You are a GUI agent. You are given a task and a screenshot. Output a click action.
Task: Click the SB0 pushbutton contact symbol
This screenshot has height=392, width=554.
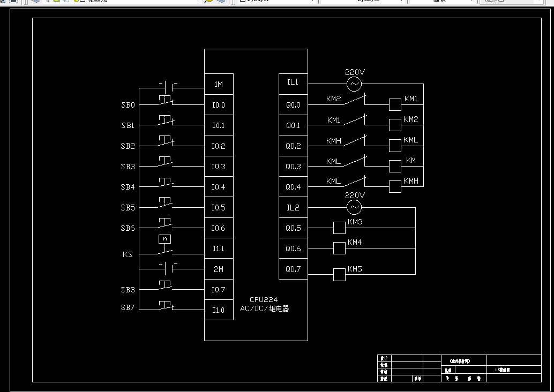(x=166, y=100)
